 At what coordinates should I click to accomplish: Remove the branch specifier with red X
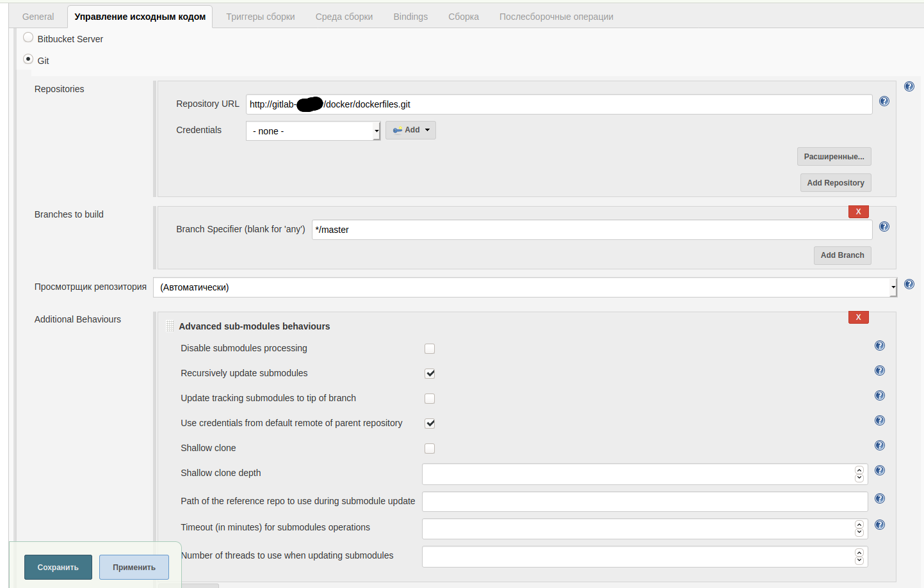[x=858, y=212]
